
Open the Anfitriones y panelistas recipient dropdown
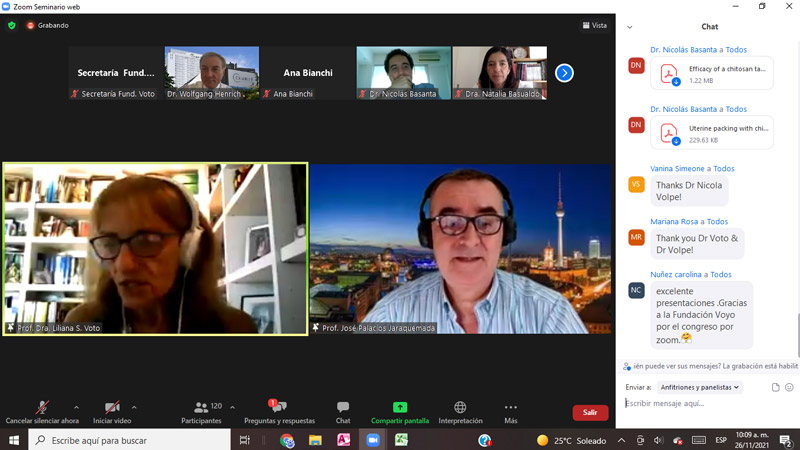coord(699,387)
